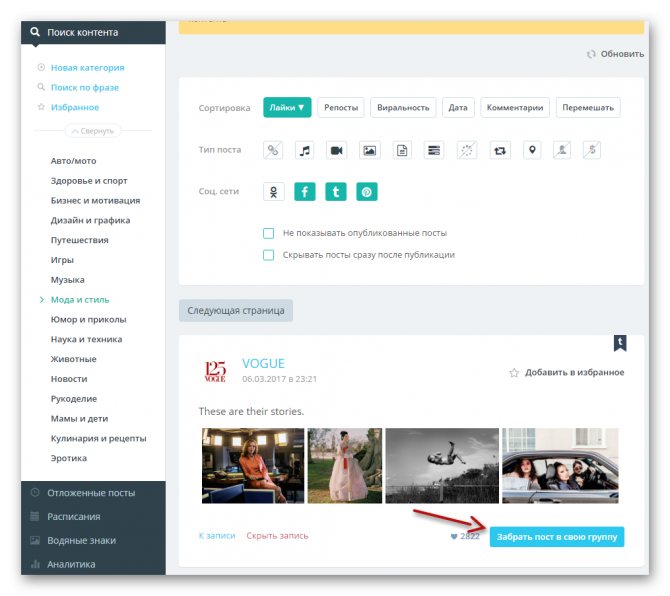Image resolution: width=670 pixels, height=596 pixels.
Task: Toggle the video post type filter
Action: pyautogui.click(x=337, y=150)
